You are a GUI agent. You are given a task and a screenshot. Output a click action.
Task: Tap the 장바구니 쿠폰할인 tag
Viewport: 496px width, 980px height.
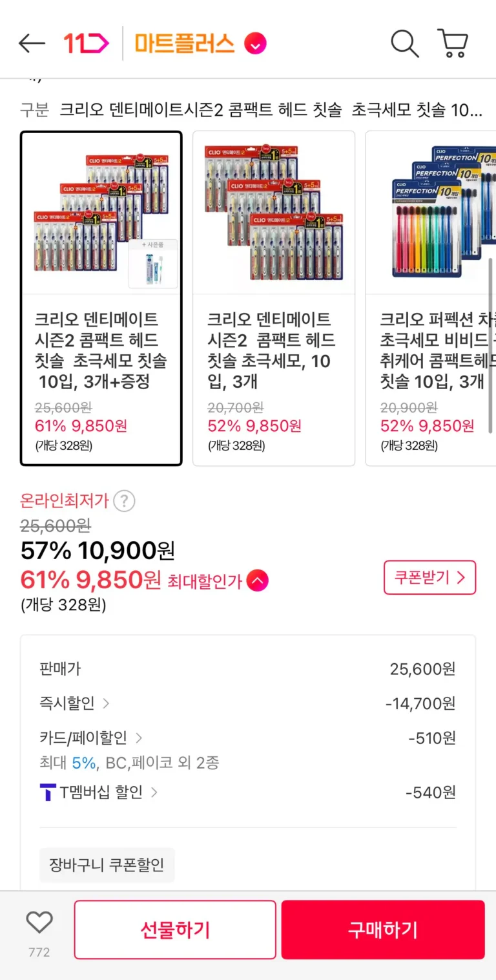click(x=107, y=864)
